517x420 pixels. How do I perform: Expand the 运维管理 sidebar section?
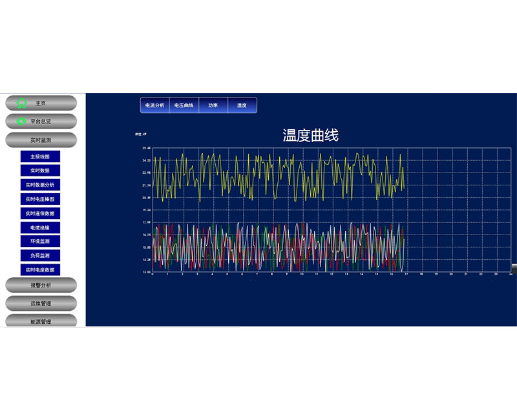[41, 303]
